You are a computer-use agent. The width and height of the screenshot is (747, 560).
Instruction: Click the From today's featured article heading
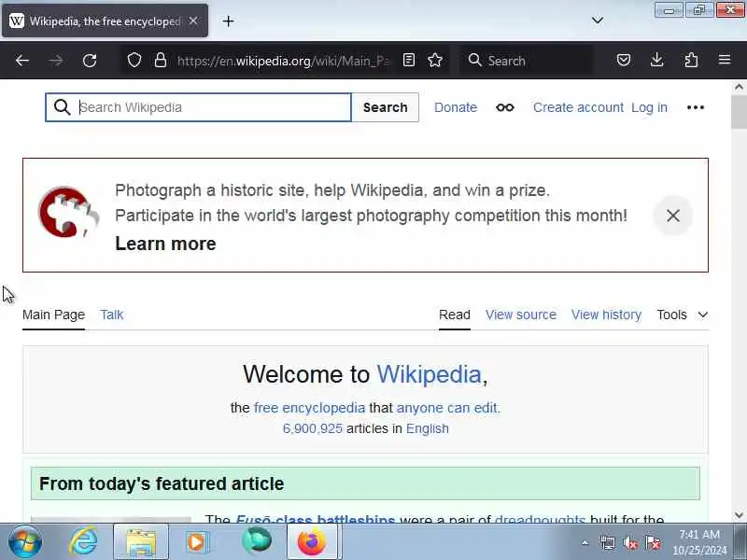[x=162, y=483]
